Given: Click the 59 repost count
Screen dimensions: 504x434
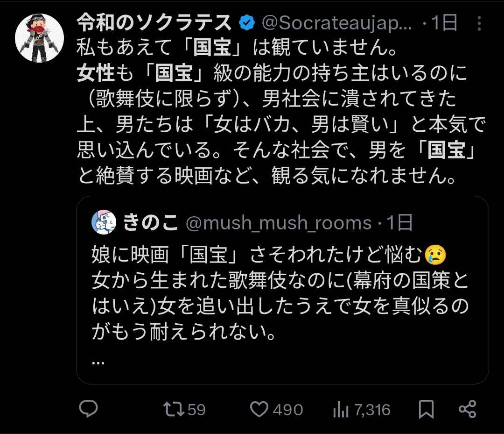Looking at the screenshot, I should (196, 410).
